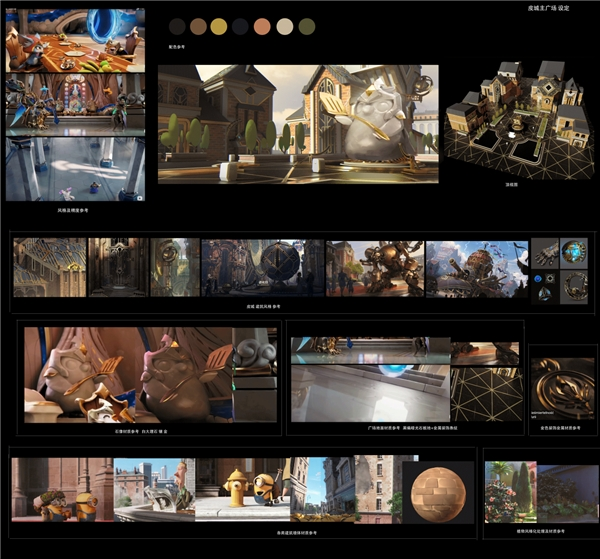Viewport: 600px width, 559px height.
Task: Click the '各类建筑墙体材质参考' wall caption
Action: [297, 533]
